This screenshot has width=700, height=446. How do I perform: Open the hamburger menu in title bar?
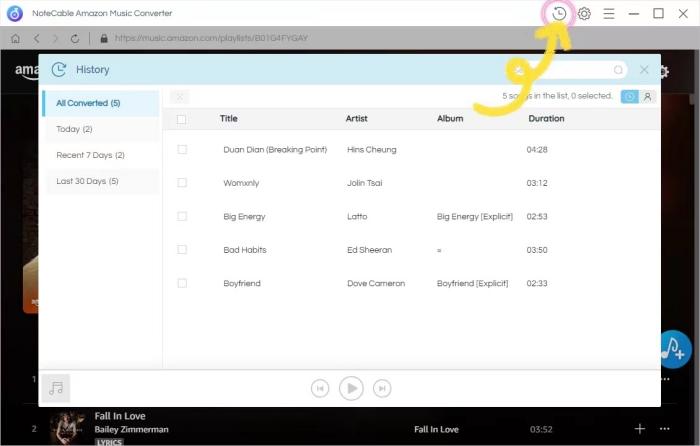pos(608,14)
